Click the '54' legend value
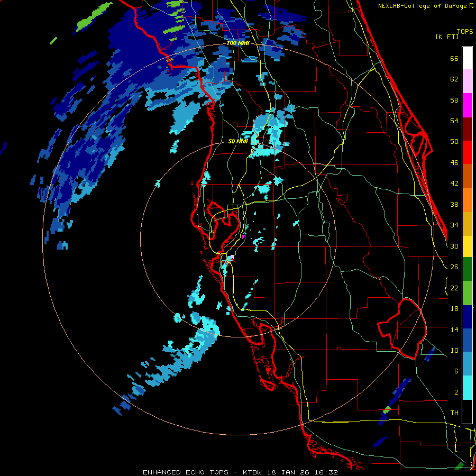The width and height of the screenshot is (476, 476). pos(454,121)
